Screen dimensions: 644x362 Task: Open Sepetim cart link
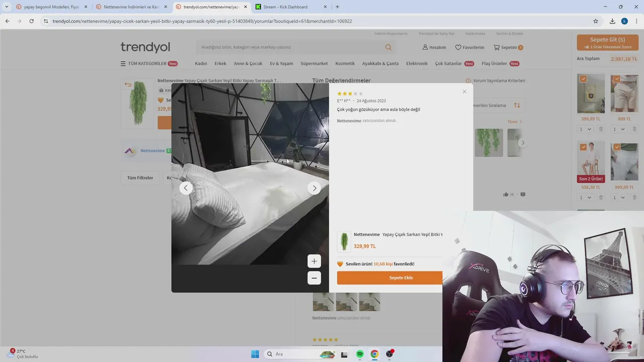[508, 47]
